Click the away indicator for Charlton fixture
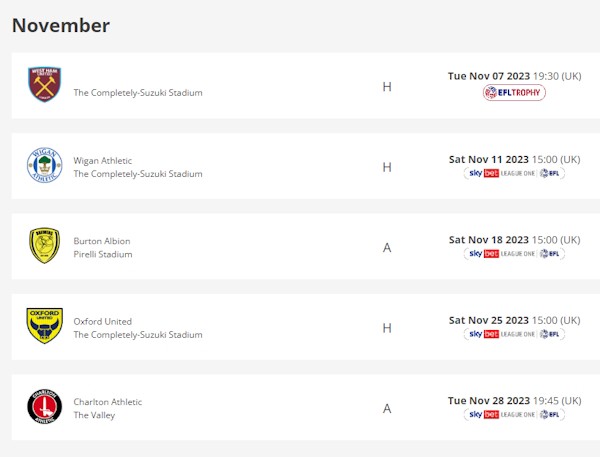600x457 pixels. (x=387, y=408)
